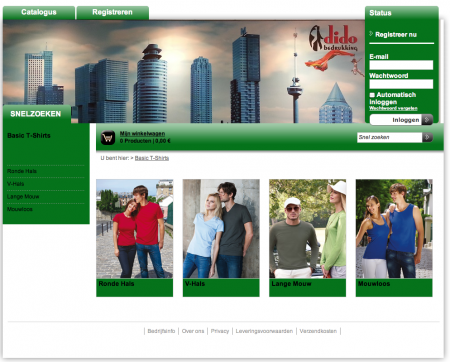Click the arrow icon beside Registreer nu
The image size is (450, 362).
[x=371, y=34]
